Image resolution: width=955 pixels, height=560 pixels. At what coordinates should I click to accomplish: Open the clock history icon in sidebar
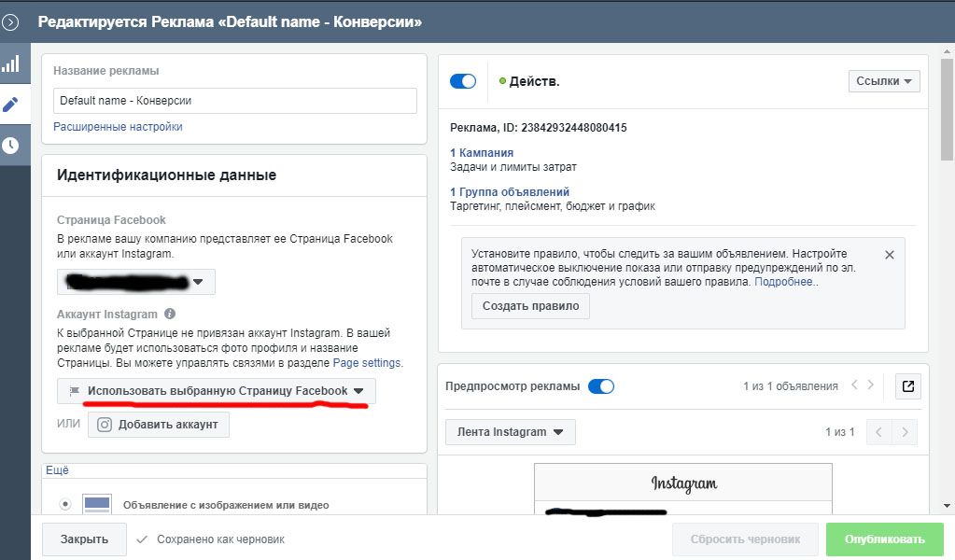[10, 146]
